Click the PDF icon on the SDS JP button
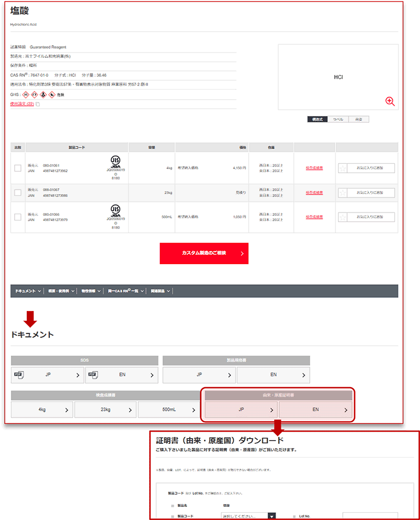Image resolution: width=420 pixels, height=520 pixels. 19,375
